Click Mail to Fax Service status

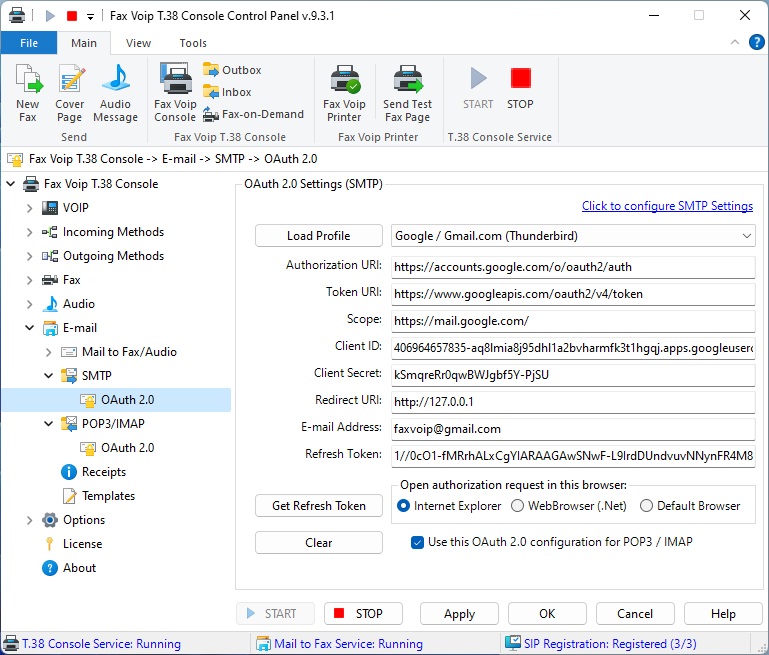339,644
